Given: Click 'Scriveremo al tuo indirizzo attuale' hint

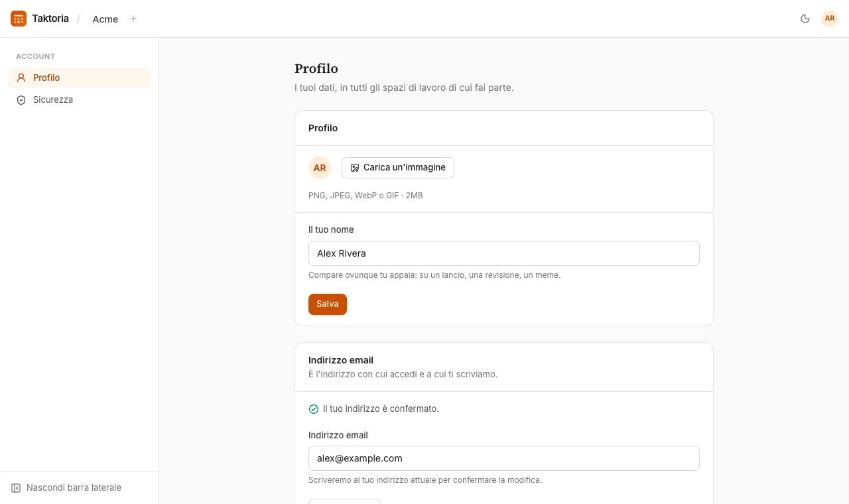Looking at the screenshot, I should [x=425, y=480].
